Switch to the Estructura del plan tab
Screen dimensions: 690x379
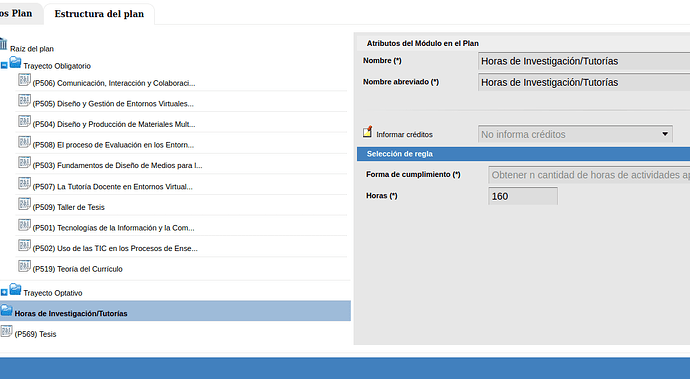[x=99, y=14]
